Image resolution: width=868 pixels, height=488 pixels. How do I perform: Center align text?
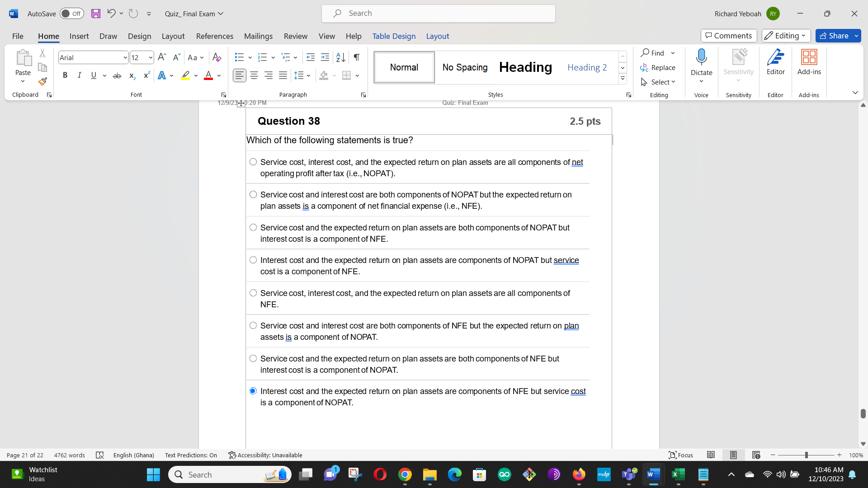(254, 75)
